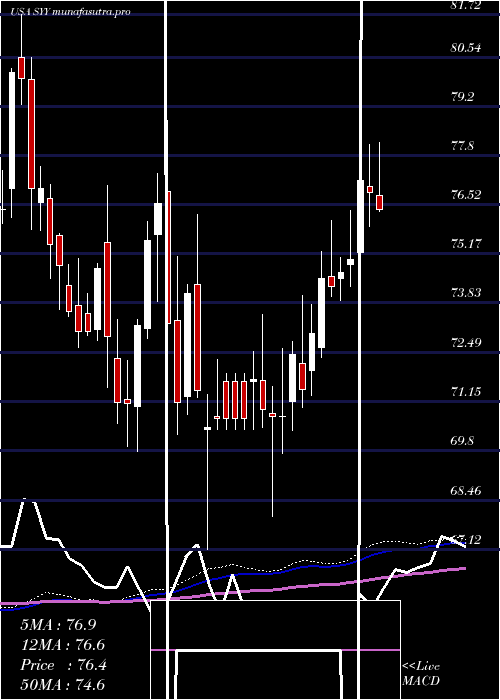Click the 73.83 price axis label
Viewport: 500px width, 700px height.
point(466,293)
